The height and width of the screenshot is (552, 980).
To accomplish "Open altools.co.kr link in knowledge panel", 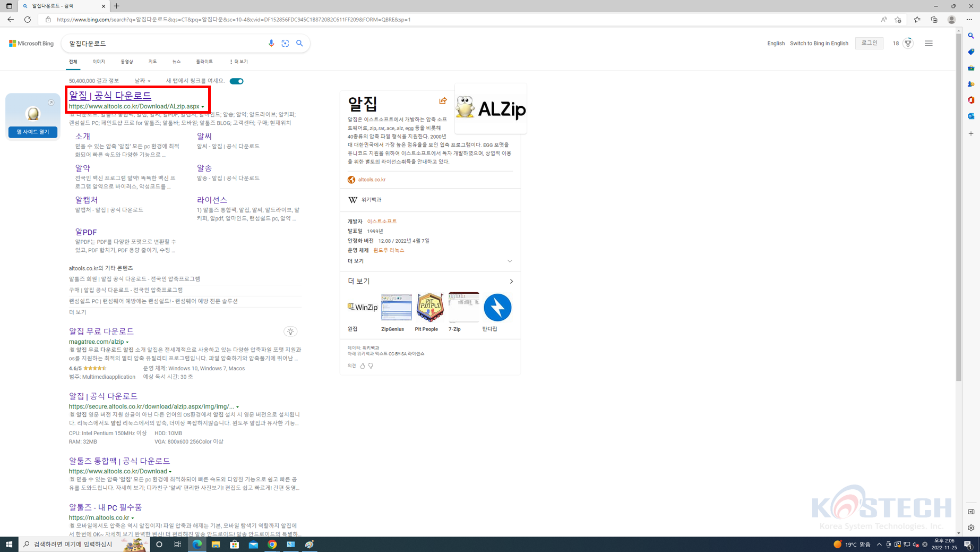I will [372, 180].
